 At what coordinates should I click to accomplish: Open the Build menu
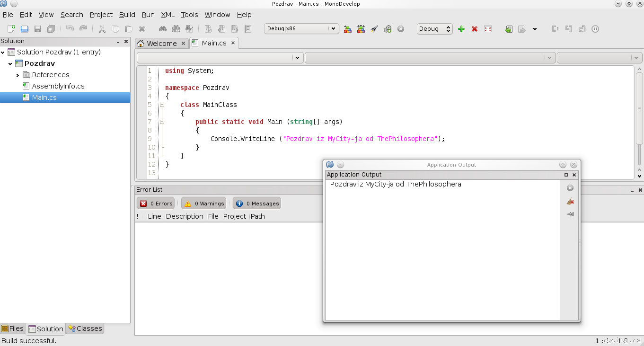pos(127,15)
